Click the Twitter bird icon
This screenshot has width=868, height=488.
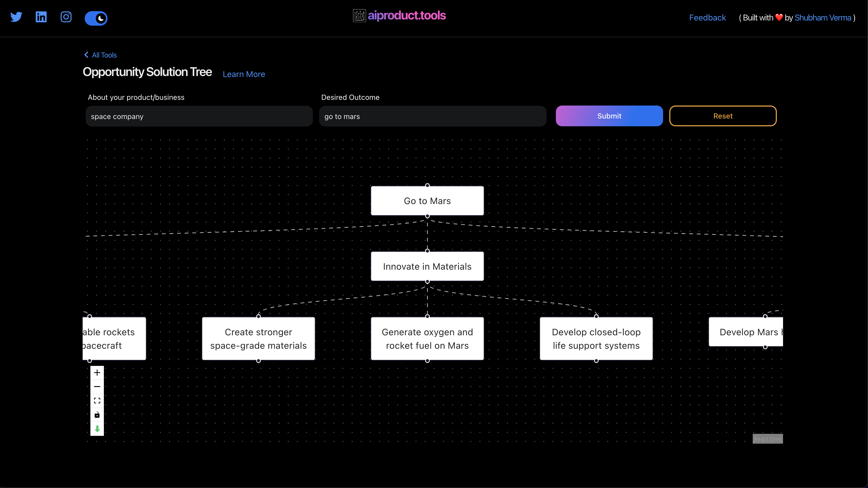[x=16, y=17]
